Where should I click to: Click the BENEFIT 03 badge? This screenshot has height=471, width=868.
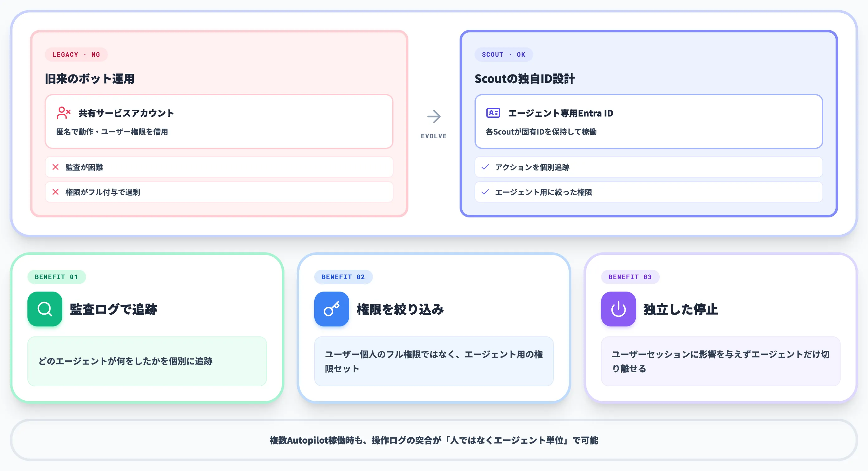tap(630, 277)
